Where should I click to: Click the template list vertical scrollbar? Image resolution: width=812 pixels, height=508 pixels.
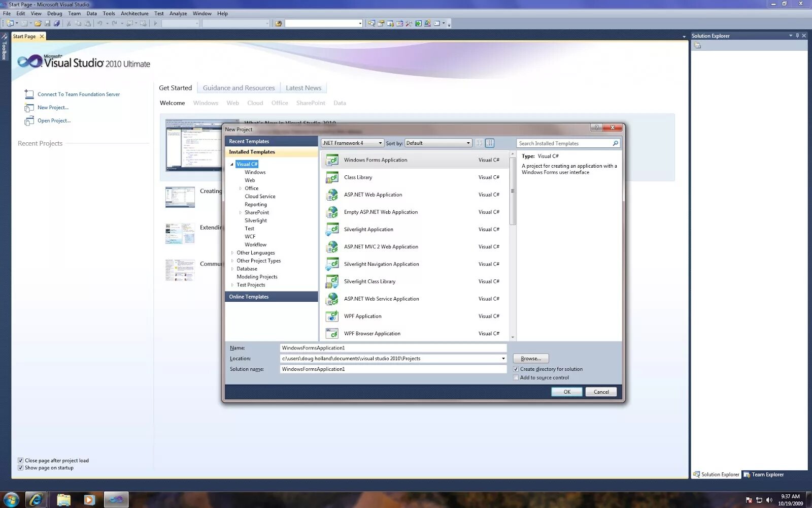pos(513,191)
